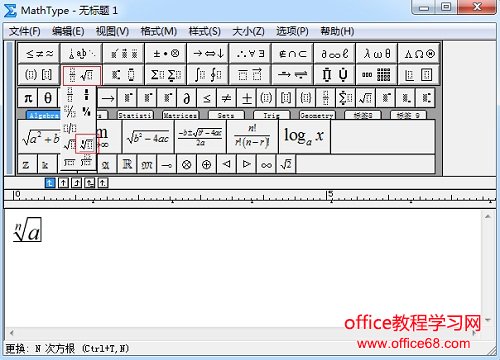The height and width of the screenshot is (360, 500).
Task: Insert the Fraktur 𝔐 symbol
Action: 147,164
